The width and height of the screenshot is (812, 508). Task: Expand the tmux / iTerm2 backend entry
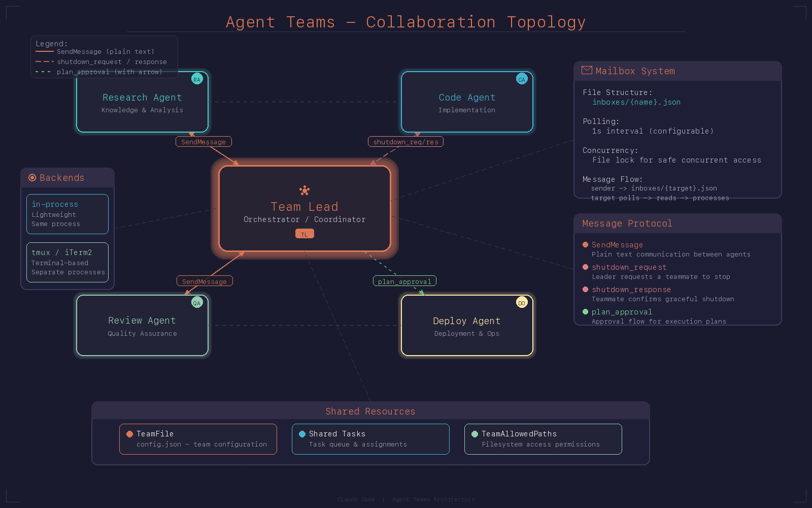coord(67,262)
